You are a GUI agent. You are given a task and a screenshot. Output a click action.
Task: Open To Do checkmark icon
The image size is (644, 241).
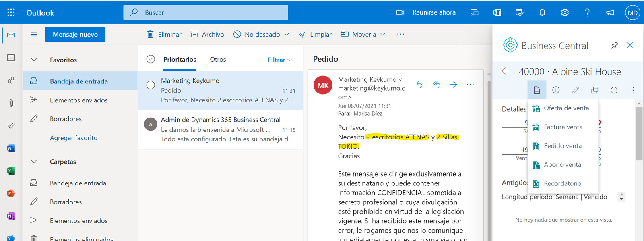point(11,126)
